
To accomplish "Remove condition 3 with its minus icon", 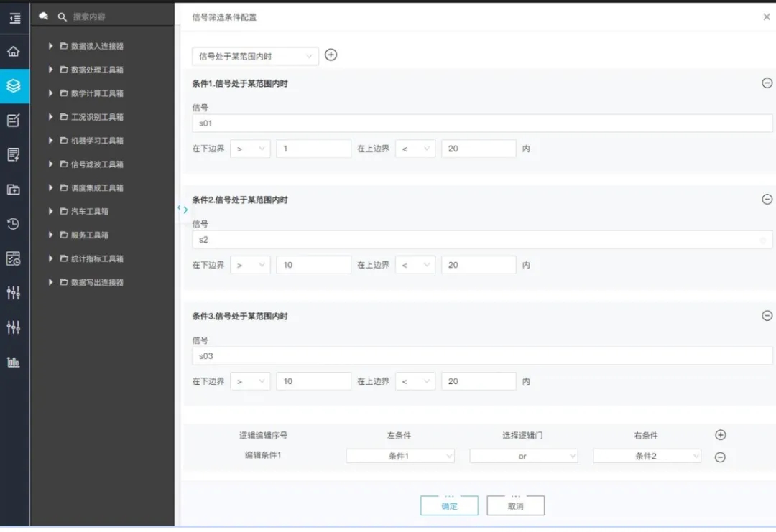I will [767, 316].
